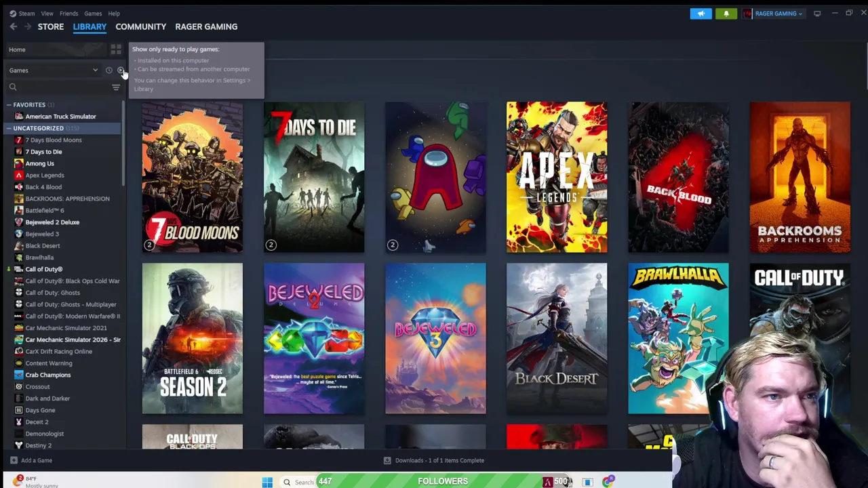Select Call of Duty: Black Ops Cold War
868x488 pixels.
pos(73,281)
